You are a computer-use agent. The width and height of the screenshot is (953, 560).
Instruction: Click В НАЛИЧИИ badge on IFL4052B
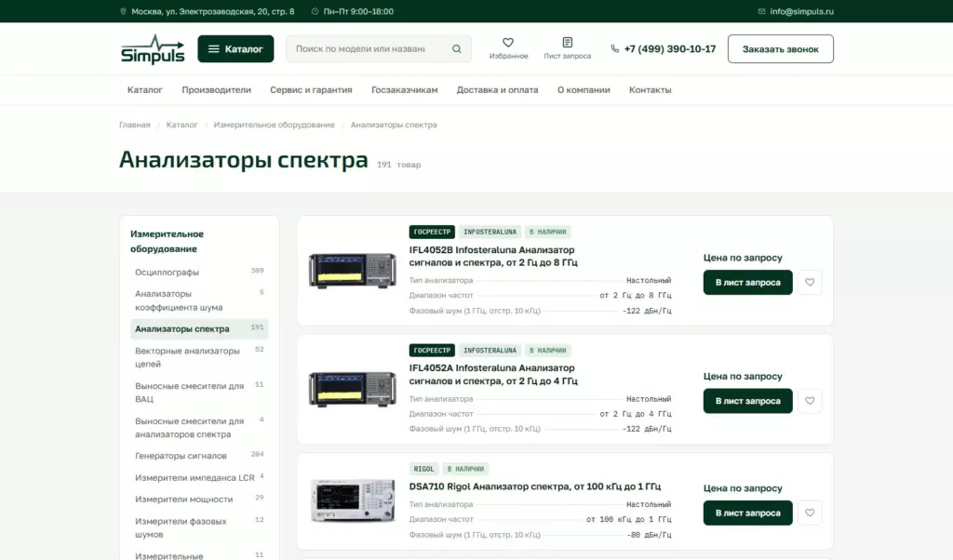[547, 232]
